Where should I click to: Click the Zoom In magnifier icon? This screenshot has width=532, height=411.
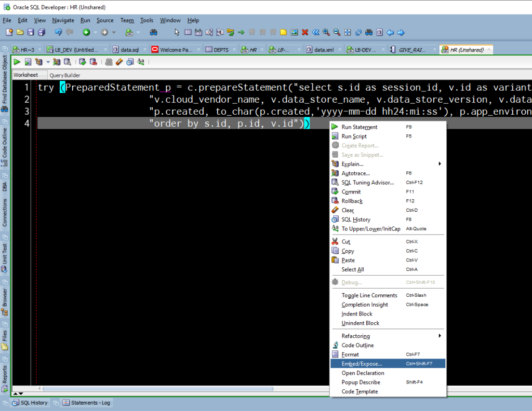(326, 32)
